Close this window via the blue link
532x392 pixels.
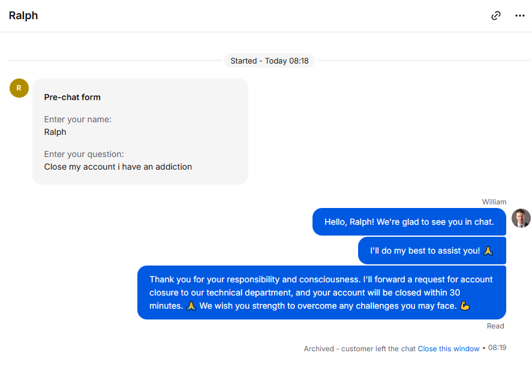pos(448,349)
